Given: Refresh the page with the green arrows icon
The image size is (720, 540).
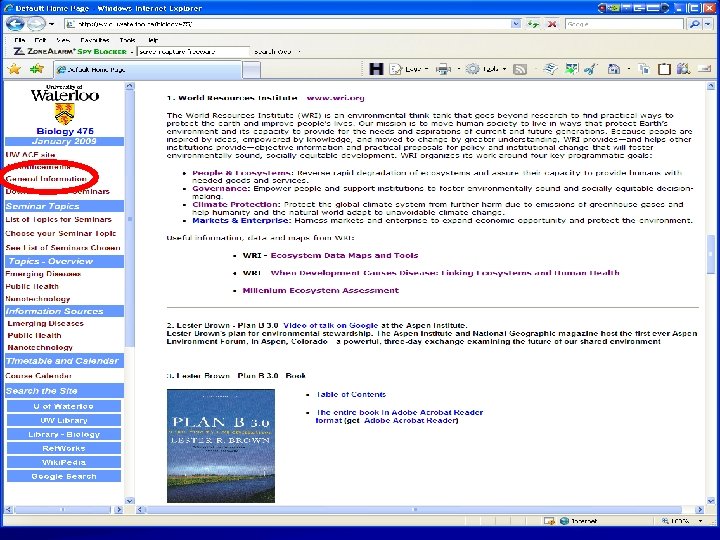Looking at the screenshot, I should pyautogui.click(x=533, y=24).
